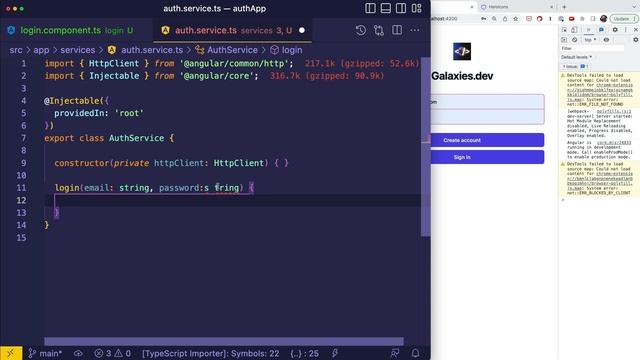Click the open changes compare icon
Image resolution: width=640 pixels, height=360 pixels.
pyautogui.click(x=379, y=30)
